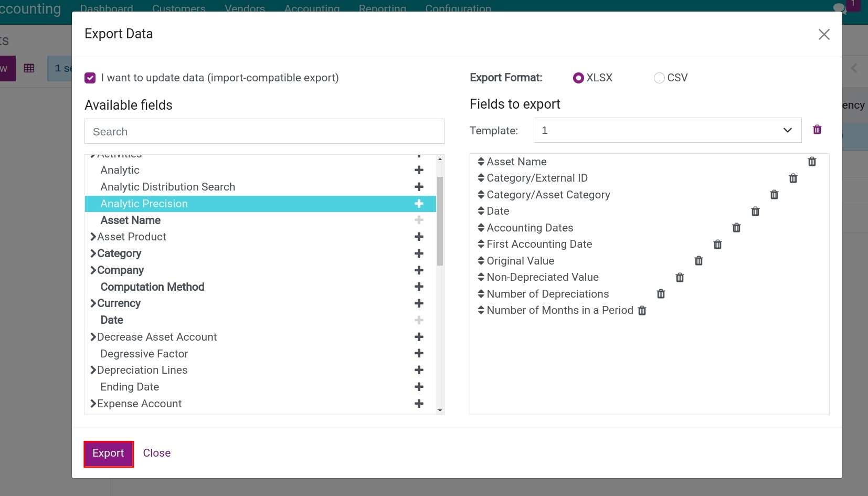Add Analytic field to export
Screen dimensions: 868x496
pyautogui.click(x=419, y=170)
